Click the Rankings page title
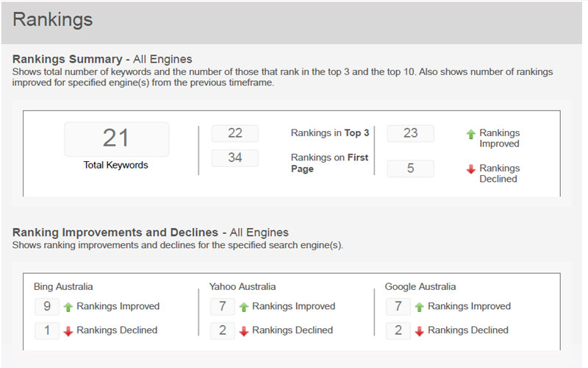 pos(53,19)
